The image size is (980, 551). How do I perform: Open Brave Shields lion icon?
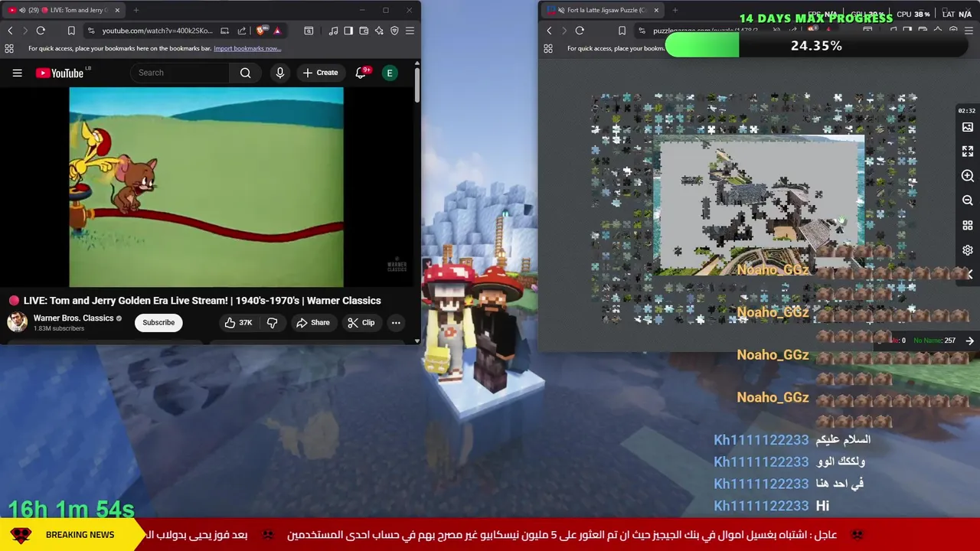click(x=262, y=31)
